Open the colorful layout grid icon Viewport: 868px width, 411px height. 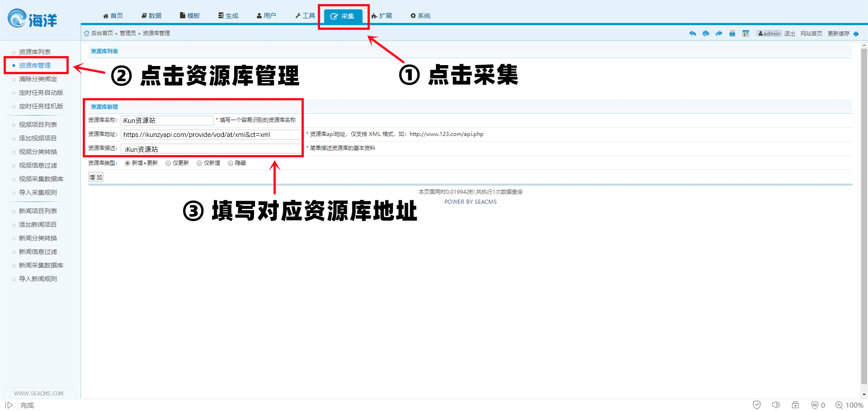pyautogui.click(x=746, y=33)
